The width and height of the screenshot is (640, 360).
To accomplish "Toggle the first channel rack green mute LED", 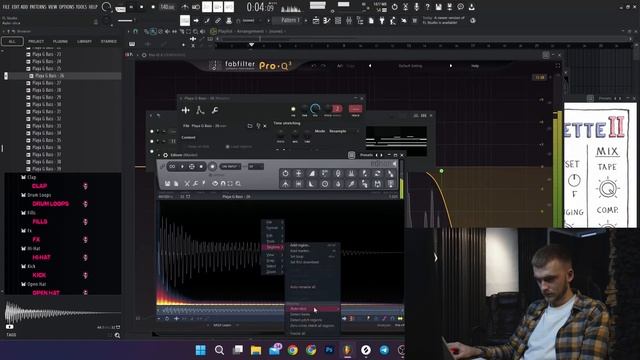I will point(152,131).
